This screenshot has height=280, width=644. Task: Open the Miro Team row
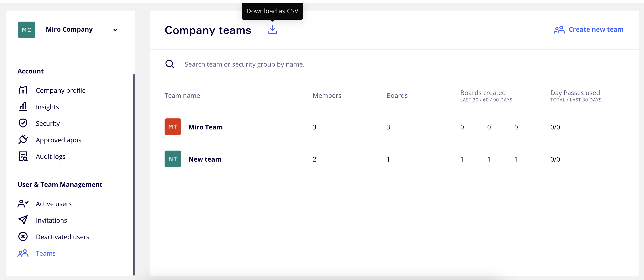205,127
